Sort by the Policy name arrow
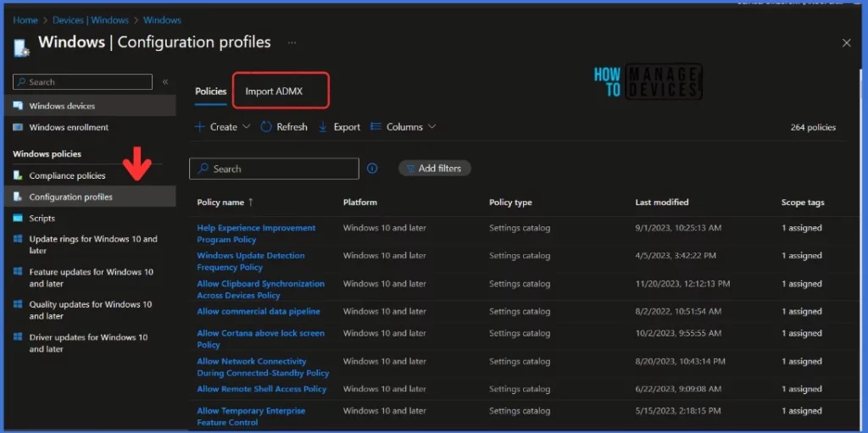This screenshot has height=433, width=868. click(250, 203)
